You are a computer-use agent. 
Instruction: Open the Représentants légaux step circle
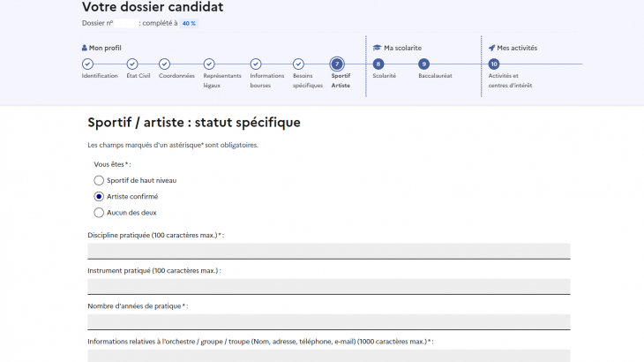[209, 64]
